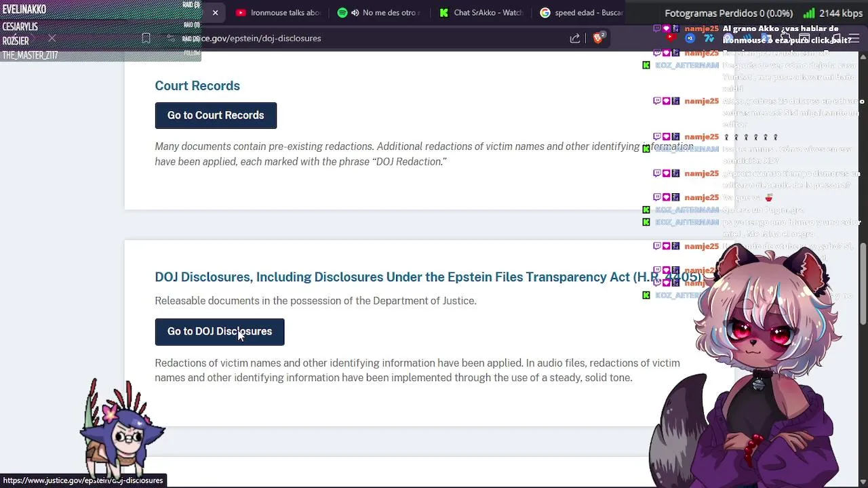Click the bookmark icon in the toolbar
The width and height of the screenshot is (868, 488).
146,39
